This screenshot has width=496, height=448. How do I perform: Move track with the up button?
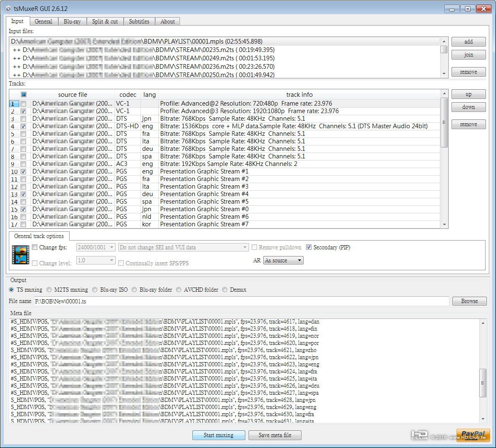pos(468,94)
